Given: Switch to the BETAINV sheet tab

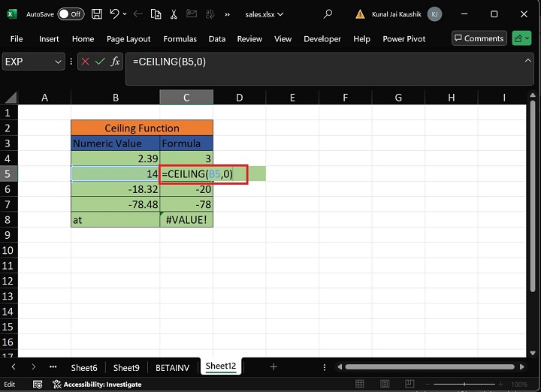Looking at the screenshot, I should point(172,368).
